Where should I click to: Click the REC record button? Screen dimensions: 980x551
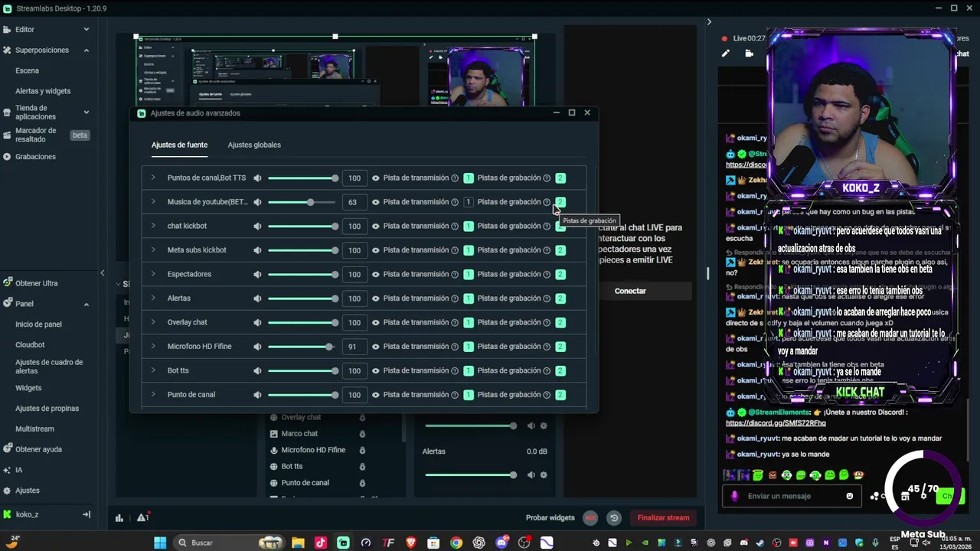coord(590,518)
